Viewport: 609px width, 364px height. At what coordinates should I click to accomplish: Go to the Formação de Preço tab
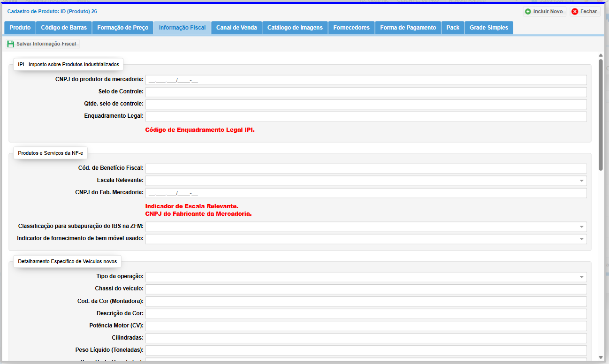click(122, 28)
